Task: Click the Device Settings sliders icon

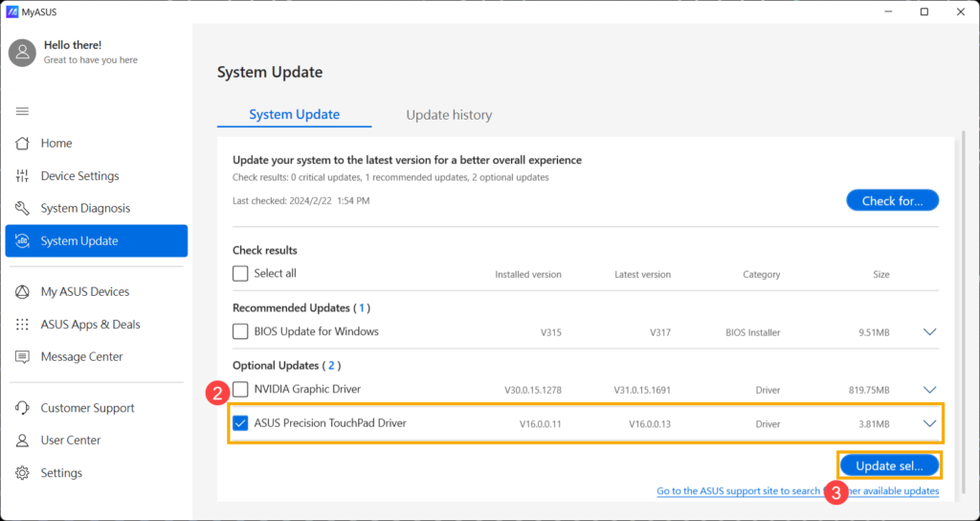Action: pyautogui.click(x=23, y=176)
